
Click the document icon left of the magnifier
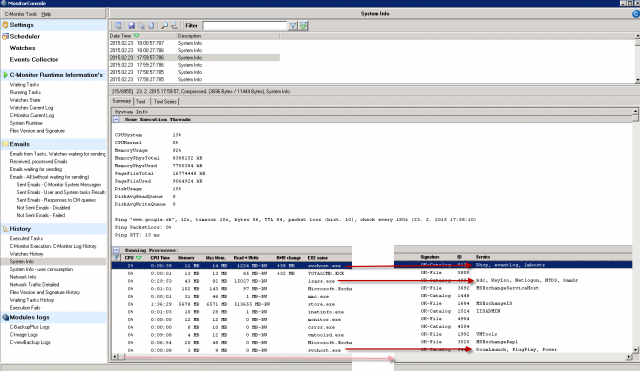151,26
